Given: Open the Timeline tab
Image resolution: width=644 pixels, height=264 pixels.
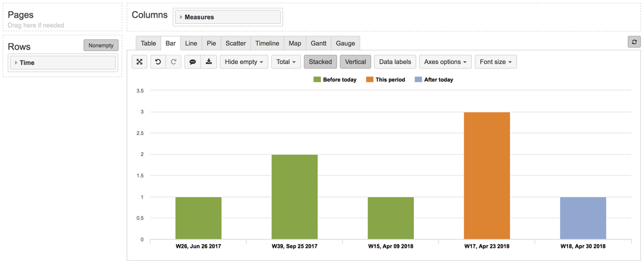Looking at the screenshot, I should click(267, 43).
